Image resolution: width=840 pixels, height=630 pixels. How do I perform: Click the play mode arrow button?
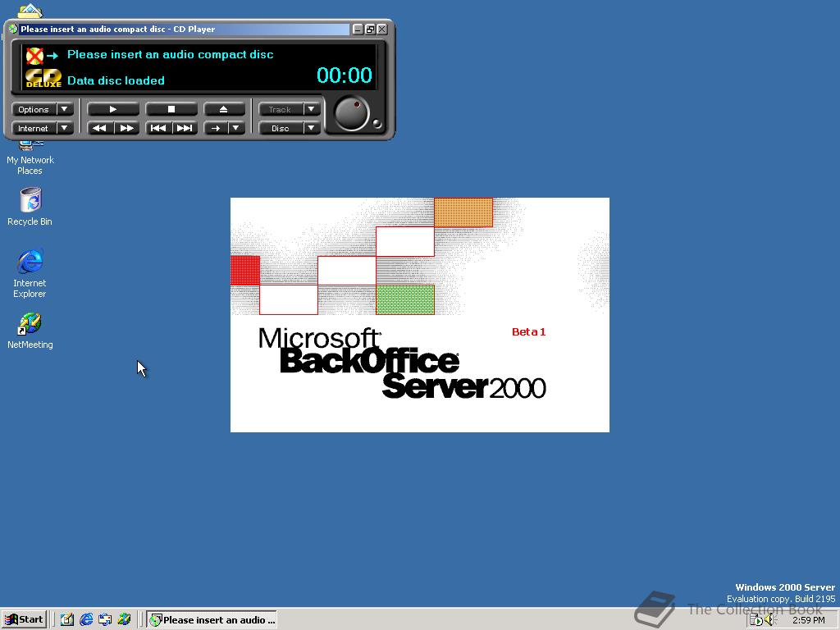pyautogui.click(x=216, y=128)
